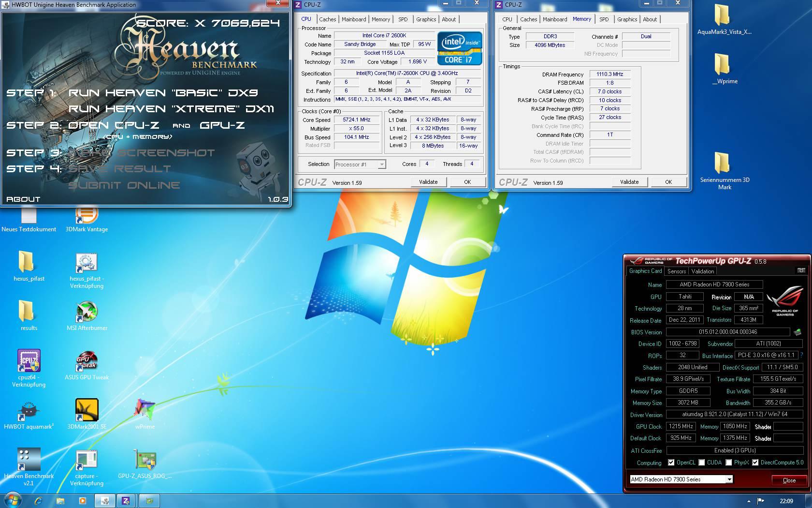
Task: Show hidden system tray icons arrow
Action: tap(749, 501)
